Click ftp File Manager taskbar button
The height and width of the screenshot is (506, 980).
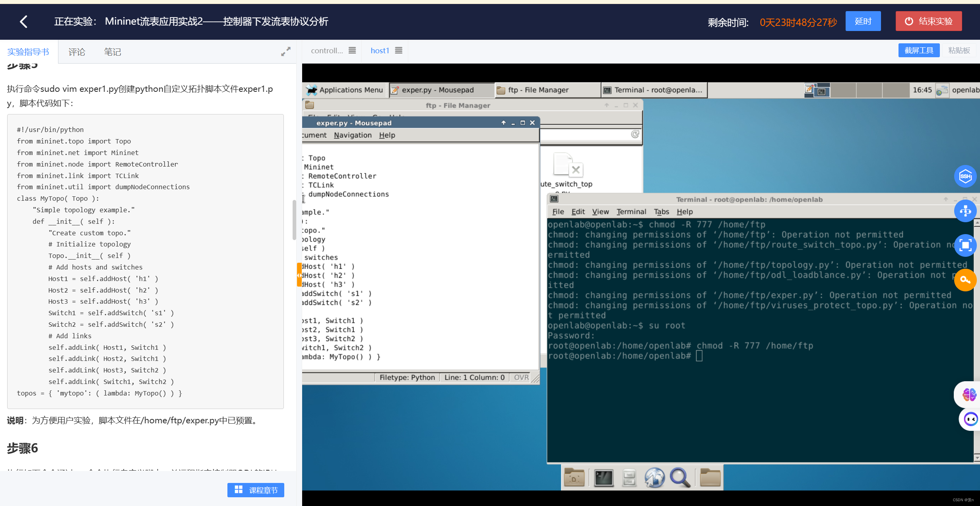pyautogui.click(x=547, y=90)
